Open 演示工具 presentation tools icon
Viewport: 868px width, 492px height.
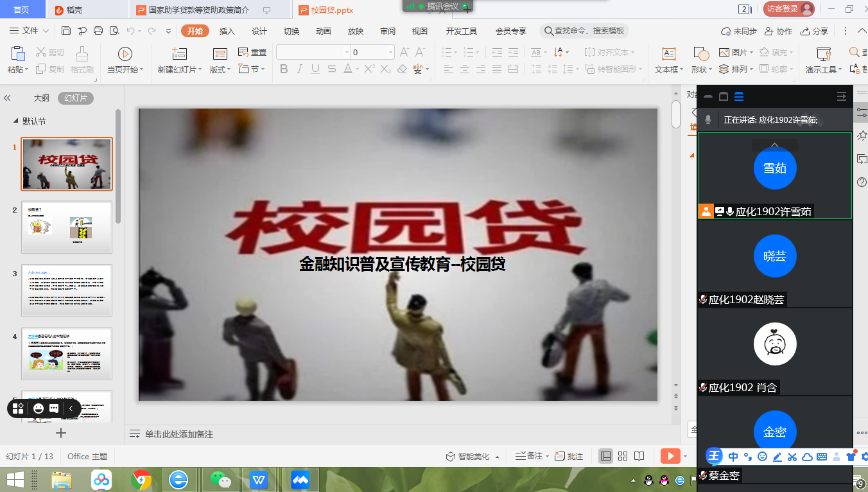coord(823,55)
